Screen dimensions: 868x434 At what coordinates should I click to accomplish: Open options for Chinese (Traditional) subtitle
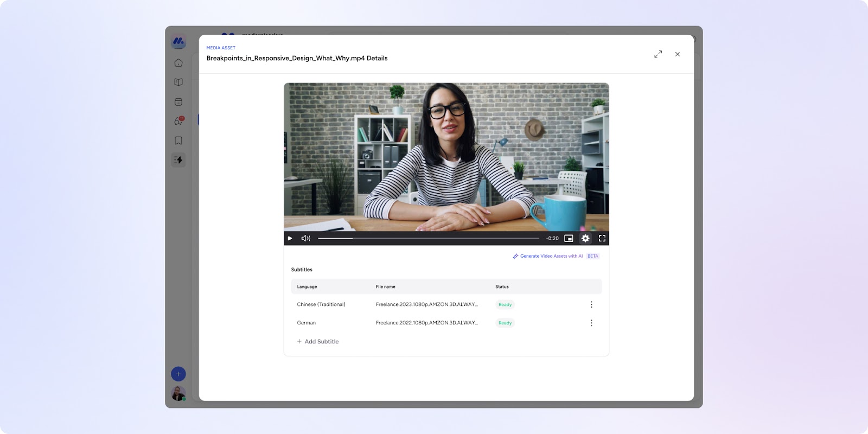[591, 304]
